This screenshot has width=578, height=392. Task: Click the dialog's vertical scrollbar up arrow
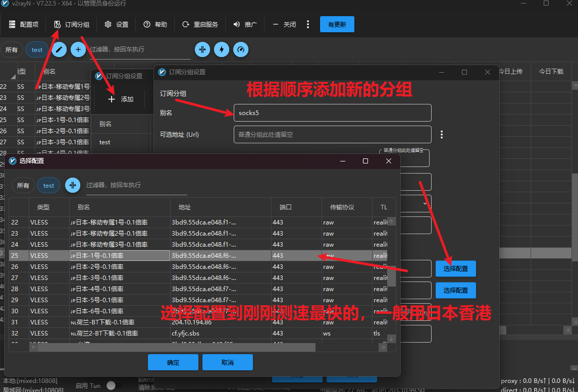(x=392, y=221)
